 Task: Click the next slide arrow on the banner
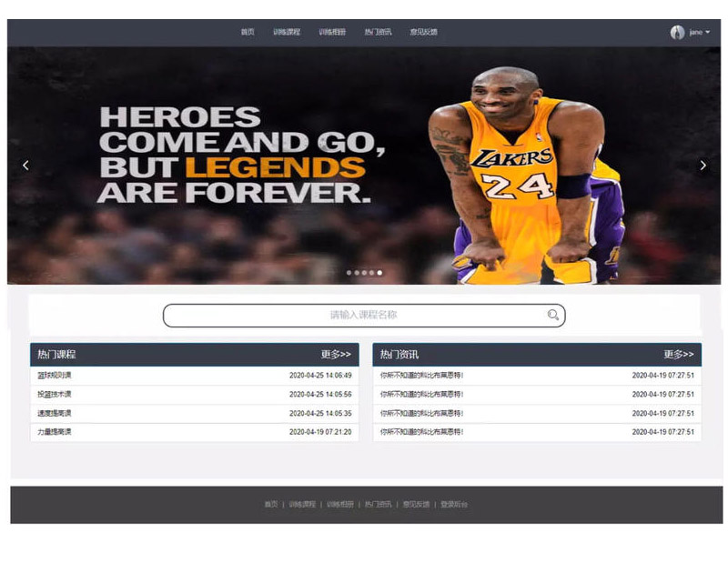(703, 166)
